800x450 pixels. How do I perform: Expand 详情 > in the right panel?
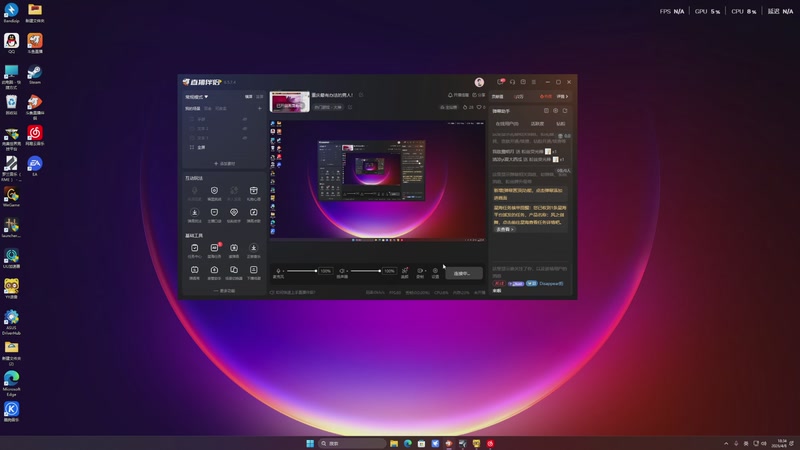pos(562,96)
